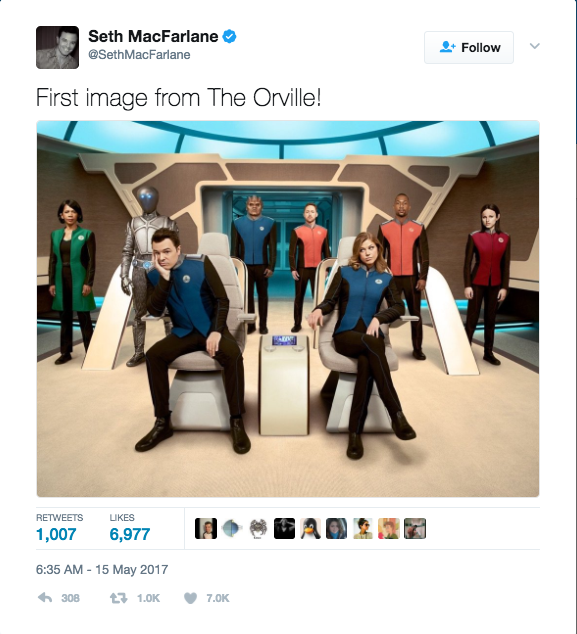The height and width of the screenshot is (634, 577).
Task: Click the dark black-and-white liker avatar
Action: 284,528
